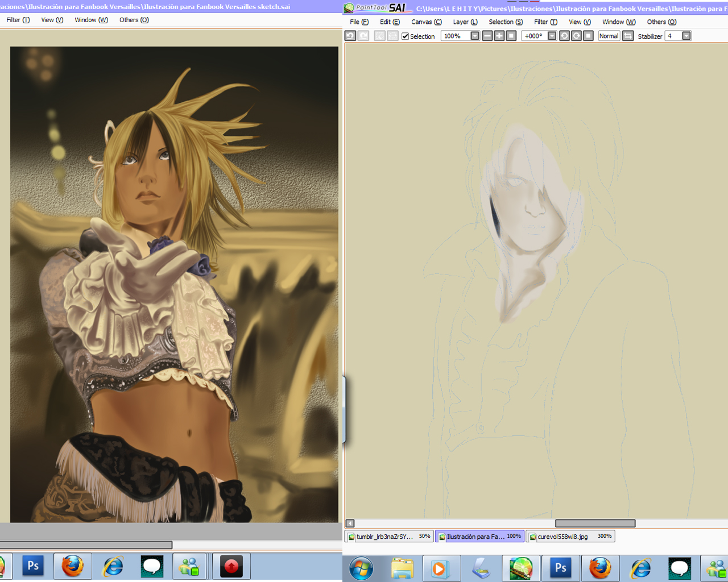728x582 pixels.
Task: Click the Undo arrow icon in SAI toolbar
Action: (x=350, y=36)
